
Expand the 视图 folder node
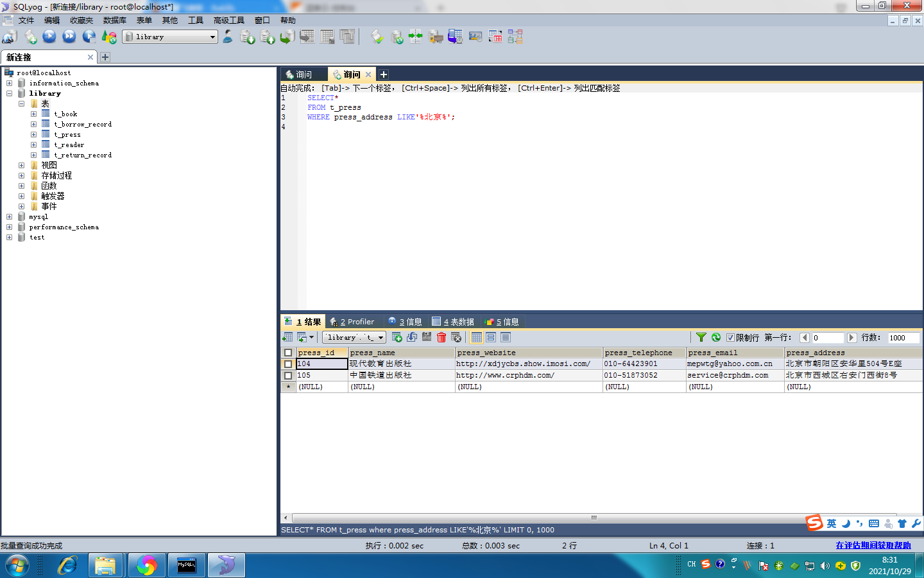tap(21, 166)
